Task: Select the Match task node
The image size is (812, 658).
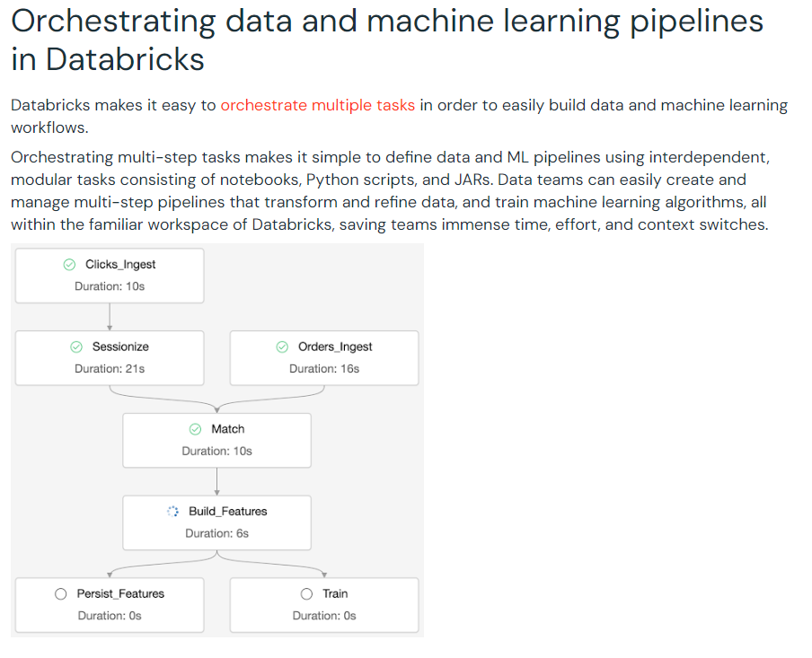Action: [217, 440]
